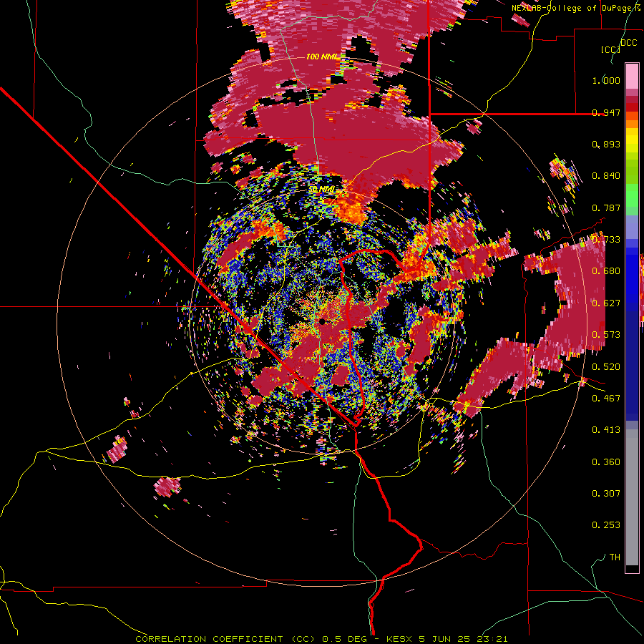This screenshot has width=644, height=644.
Task: Click the TH threshold label
Action: tap(615, 557)
